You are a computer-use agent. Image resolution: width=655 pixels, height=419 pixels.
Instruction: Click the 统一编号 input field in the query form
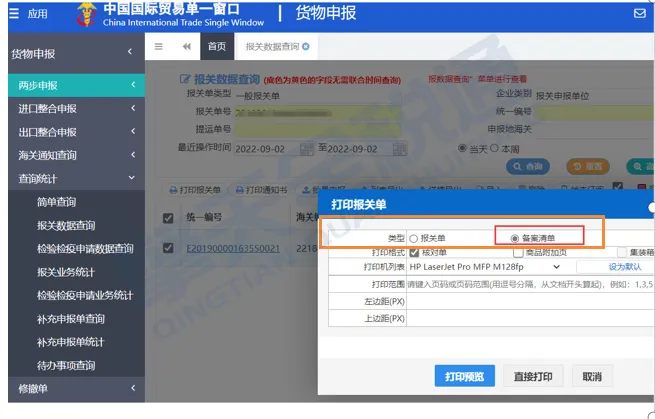[x=595, y=112]
